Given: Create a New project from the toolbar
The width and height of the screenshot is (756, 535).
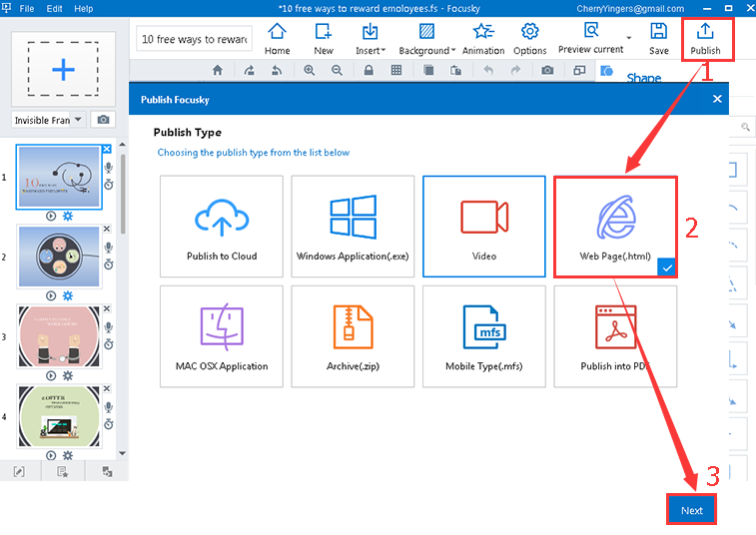Looking at the screenshot, I should click(323, 39).
